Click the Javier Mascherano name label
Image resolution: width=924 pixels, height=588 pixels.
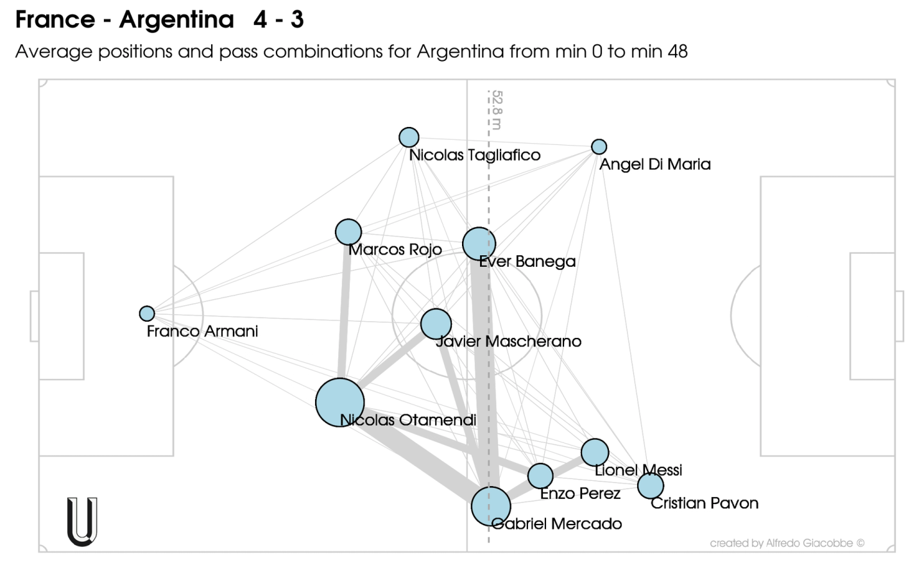point(508,341)
